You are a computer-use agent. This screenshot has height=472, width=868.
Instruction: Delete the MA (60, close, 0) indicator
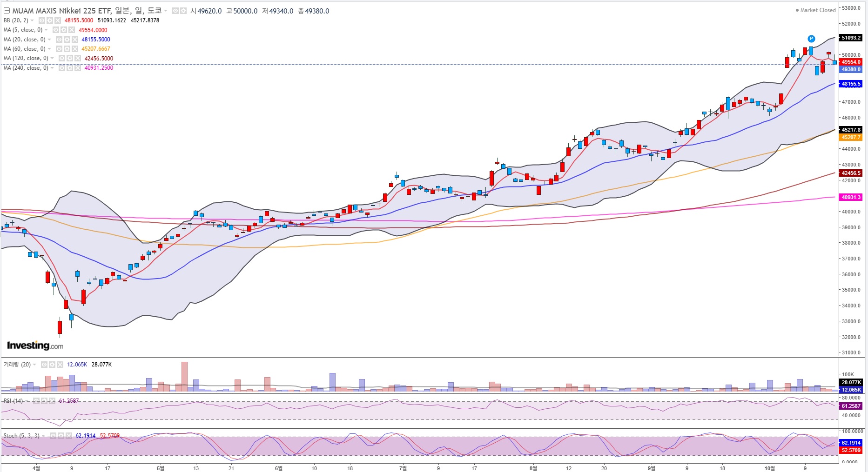coord(74,49)
